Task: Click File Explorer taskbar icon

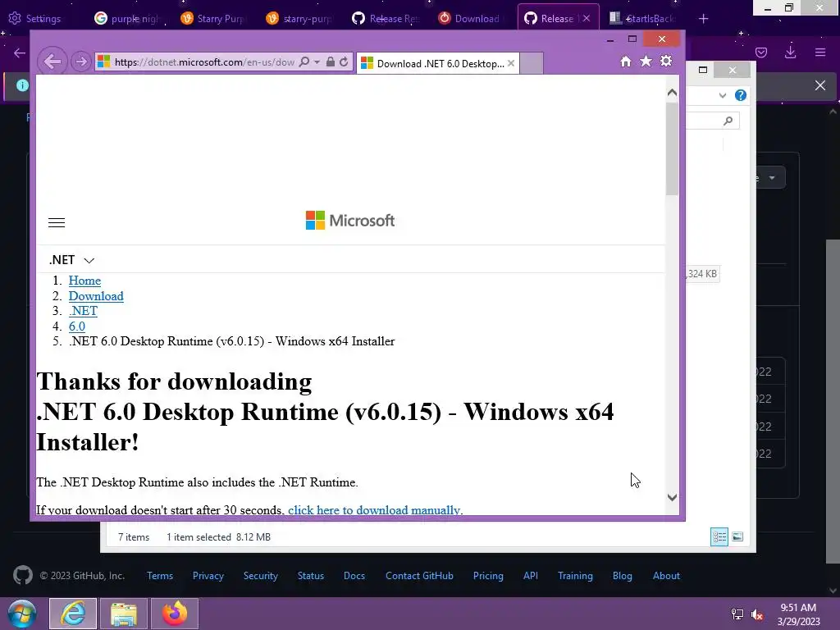Action: click(124, 614)
